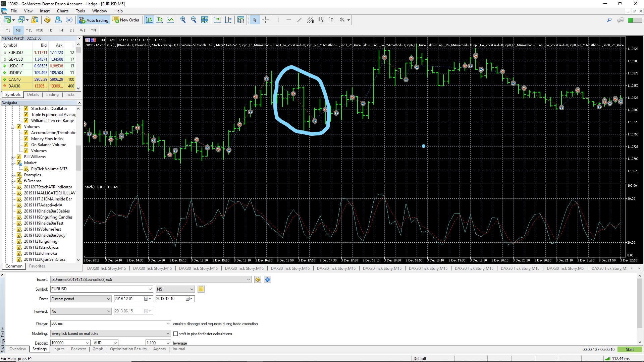Open the tester Symbol EURUSD dropdown
Image resolution: width=644 pixels, height=362 pixels.
pos(150,289)
